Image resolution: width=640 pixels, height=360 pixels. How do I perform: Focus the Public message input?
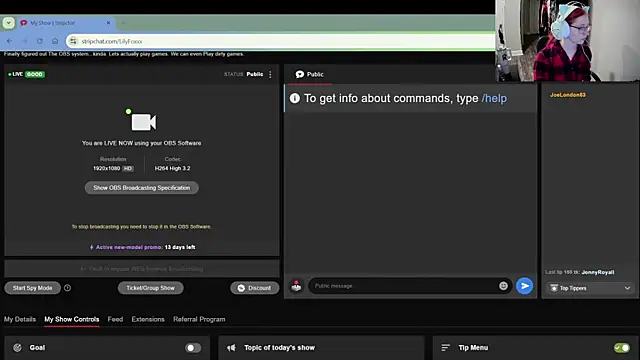pyautogui.click(x=404, y=286)
